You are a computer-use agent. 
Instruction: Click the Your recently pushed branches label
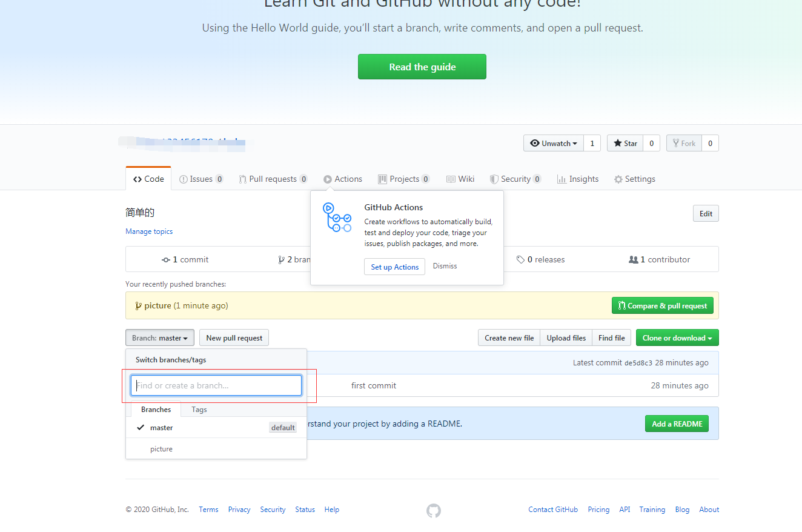[x=176, y=284]
